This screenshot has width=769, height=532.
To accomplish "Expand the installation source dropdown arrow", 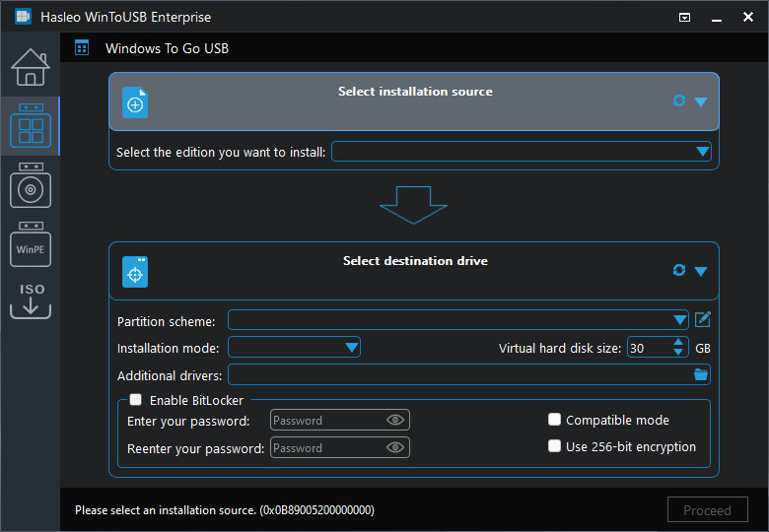I will pos(701,101).
